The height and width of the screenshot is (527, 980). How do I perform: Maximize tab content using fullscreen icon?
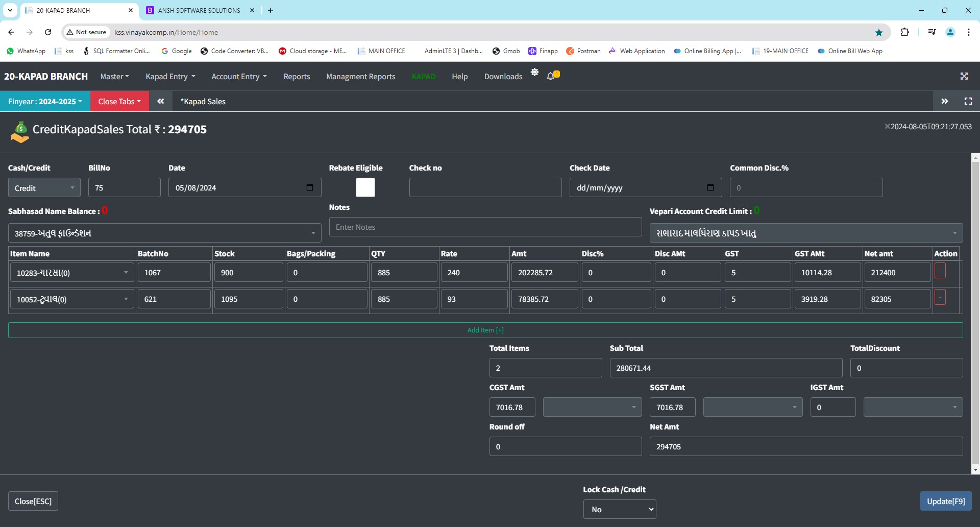point(968,101)
